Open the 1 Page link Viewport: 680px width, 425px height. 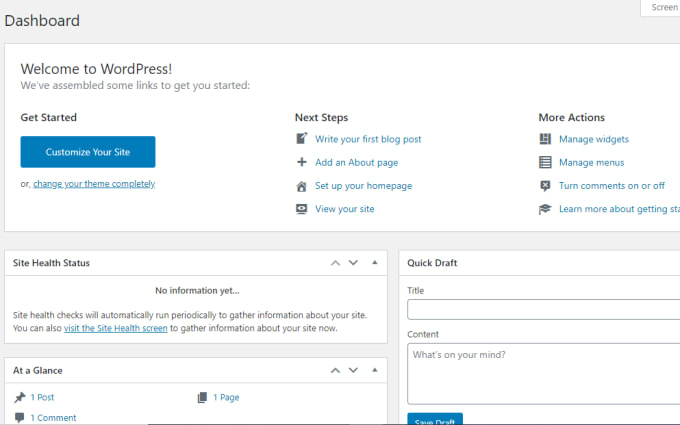[x=226, y=397]
